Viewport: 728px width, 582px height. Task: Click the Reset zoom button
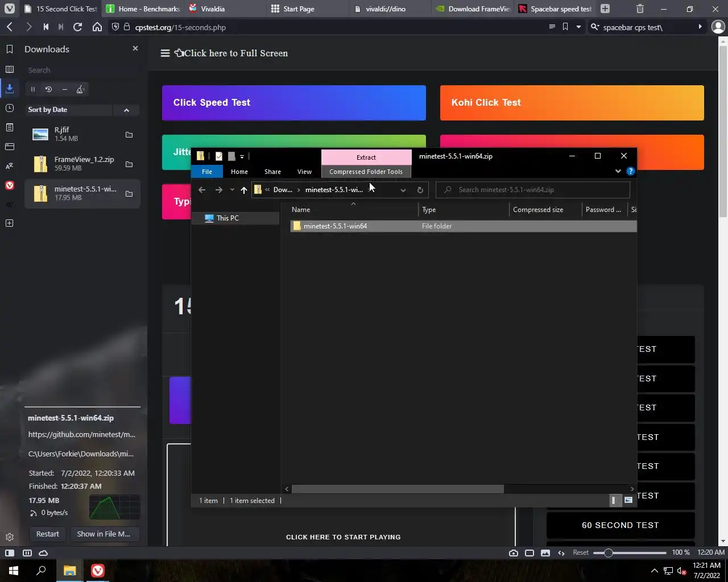tap(581, 552)
